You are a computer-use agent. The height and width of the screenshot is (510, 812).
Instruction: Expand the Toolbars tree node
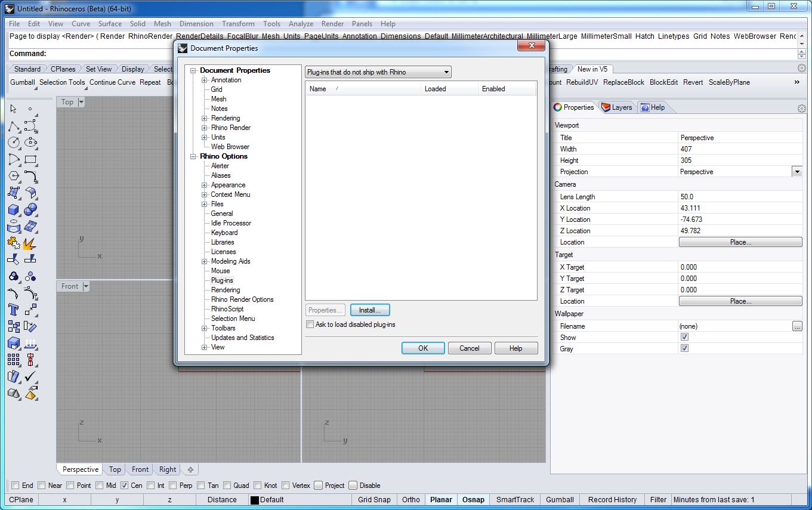pos(205,328)
